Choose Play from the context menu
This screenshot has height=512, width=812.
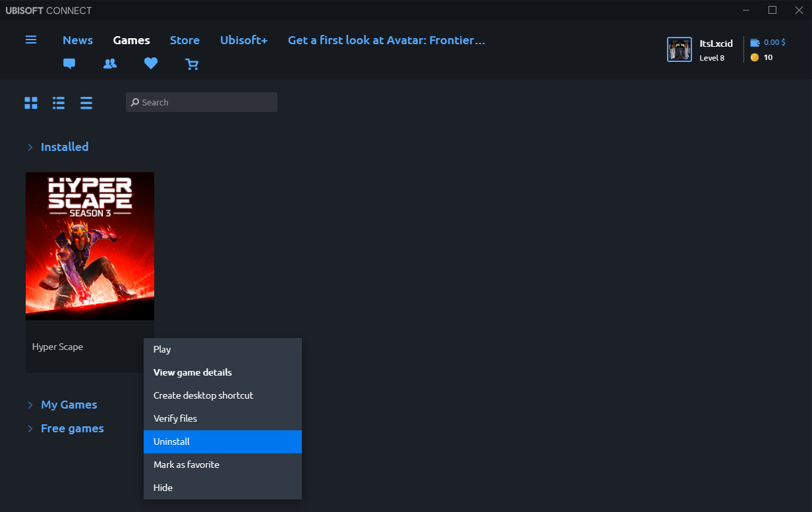click(223, 349)
